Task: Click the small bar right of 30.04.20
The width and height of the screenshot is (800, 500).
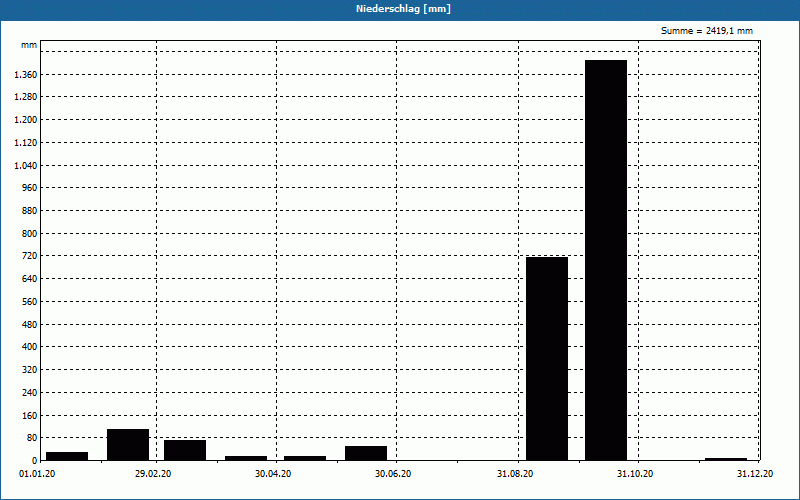Action: click(x=305, y=458)
